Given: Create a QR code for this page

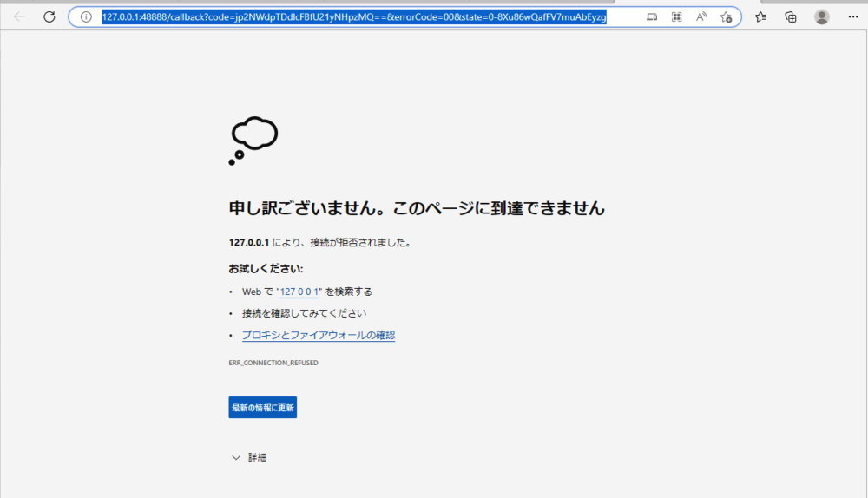Looking at the screenshot, I should coord(676,17).
